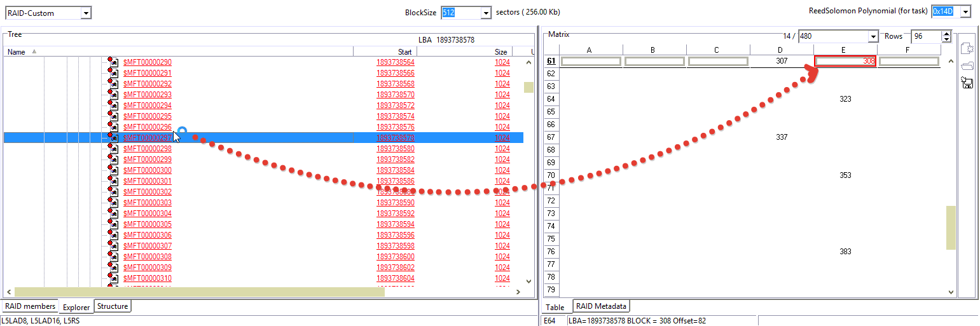Select the $MFT00000298 entry link

click(x=147, y=149)
